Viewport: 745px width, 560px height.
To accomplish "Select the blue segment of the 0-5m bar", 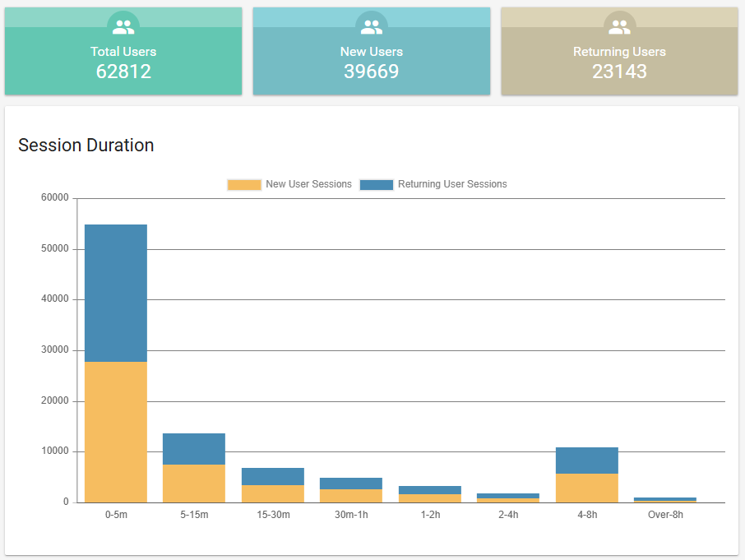I will [x=116, y=293].
